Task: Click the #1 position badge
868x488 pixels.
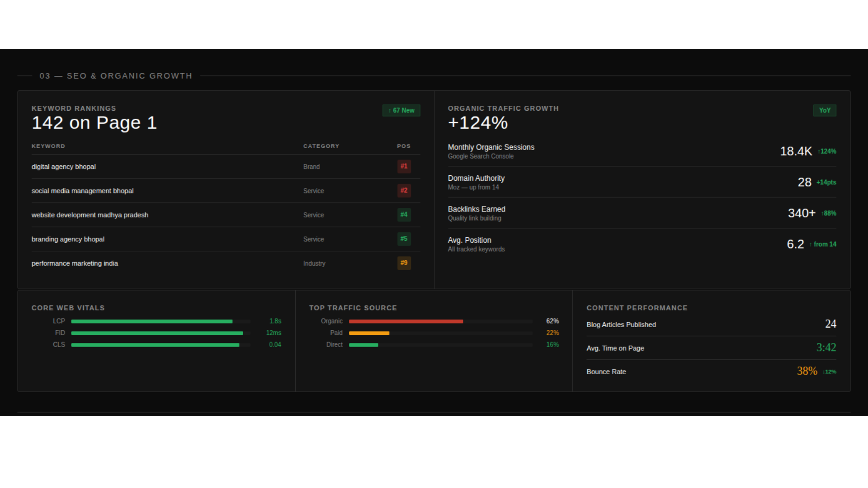Action: 404,166
